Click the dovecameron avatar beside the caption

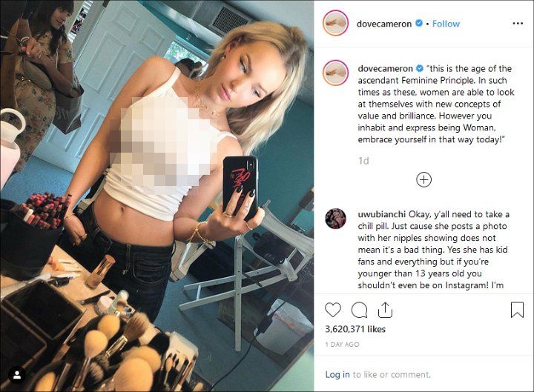[335, 73]
